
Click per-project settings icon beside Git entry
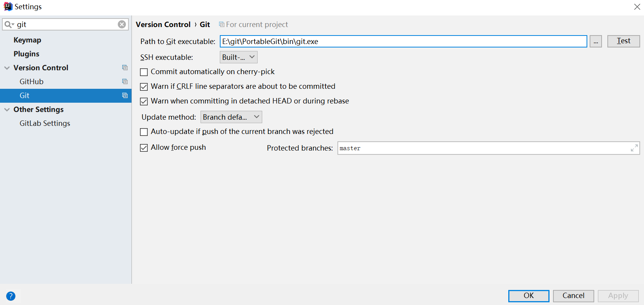(x=125, y=95)
